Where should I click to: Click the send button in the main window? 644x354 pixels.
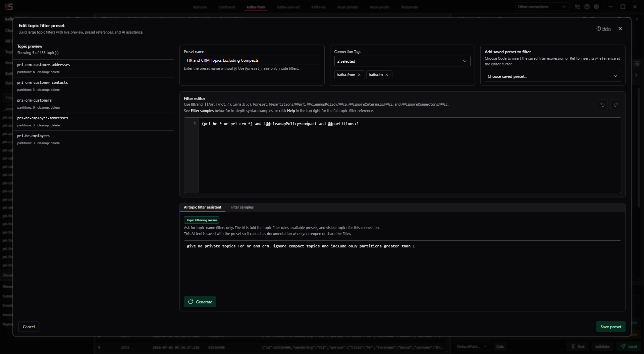629,346
